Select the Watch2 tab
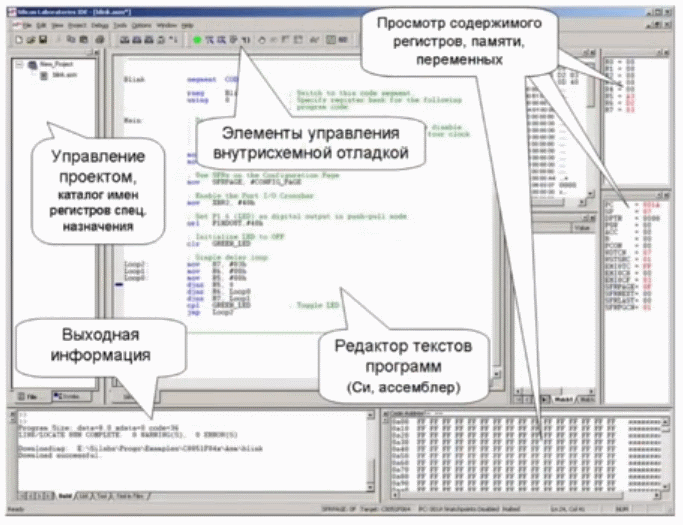683x525 pixels. [588, 399]
